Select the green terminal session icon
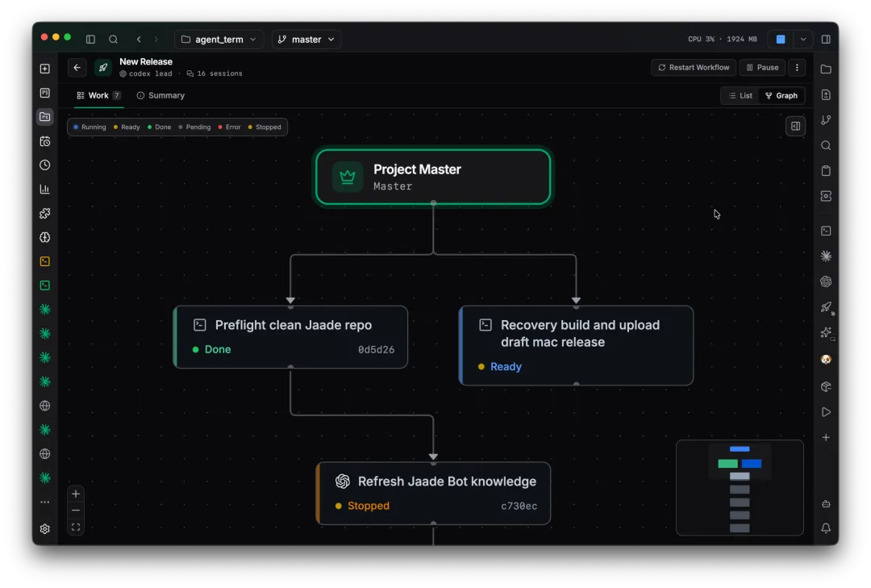The width and height of the screenshot is (871, 588). 45,285
